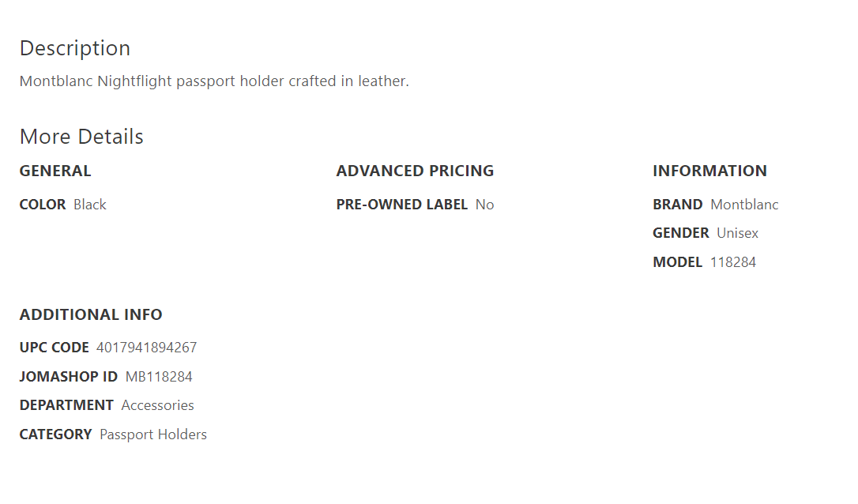This screenshot has width=858, height=504.
Task: Click the BRAND field label
Action: (x=678, y=205)
